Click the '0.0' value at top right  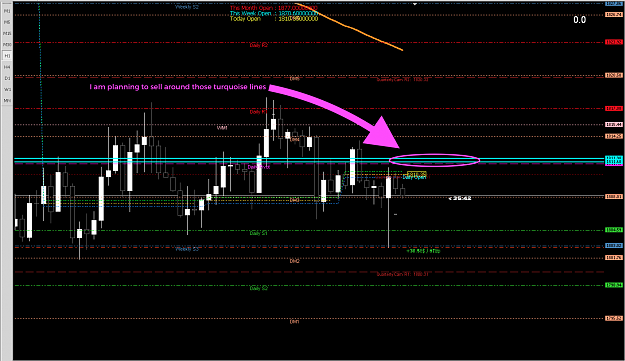click(x=580, y=20)
